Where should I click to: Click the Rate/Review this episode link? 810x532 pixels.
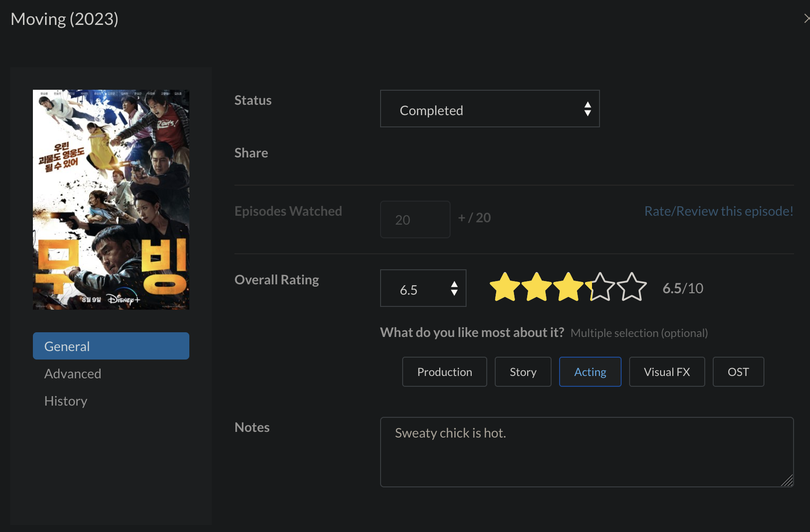click(x=719, y=211)
